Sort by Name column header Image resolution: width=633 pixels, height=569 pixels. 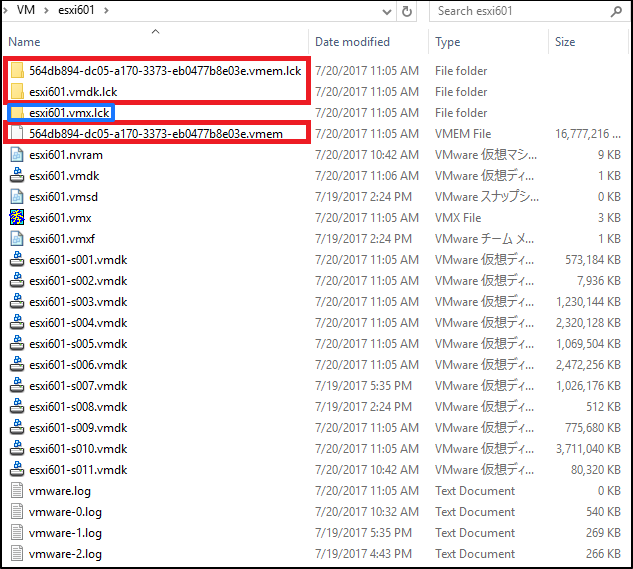click(24, 42)
